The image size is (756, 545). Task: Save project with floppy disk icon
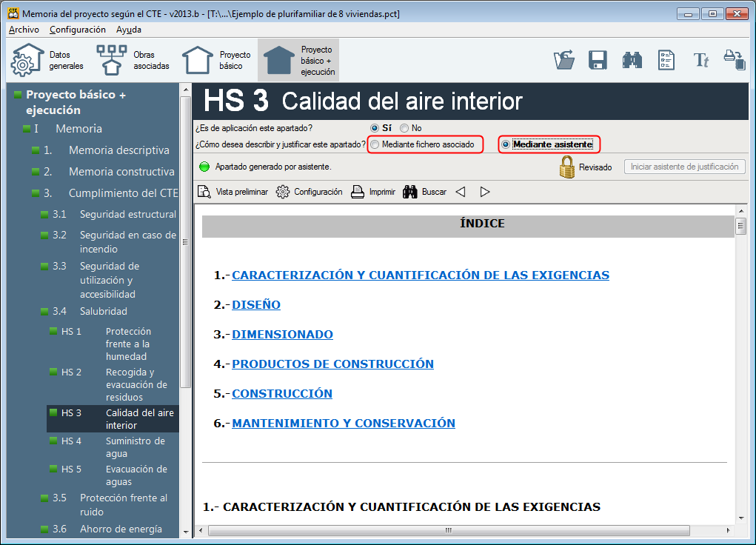pyautogui.click(x=598, y=60)
